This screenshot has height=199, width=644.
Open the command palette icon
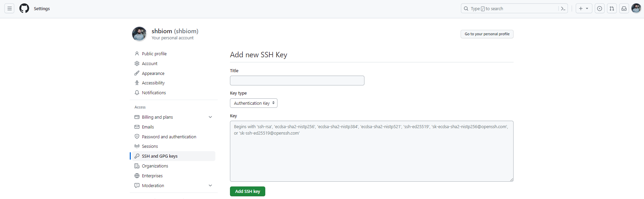pos(563,8)
